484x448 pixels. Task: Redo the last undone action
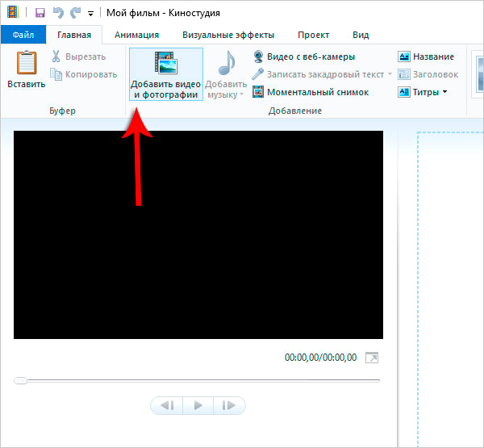point(75,13)
